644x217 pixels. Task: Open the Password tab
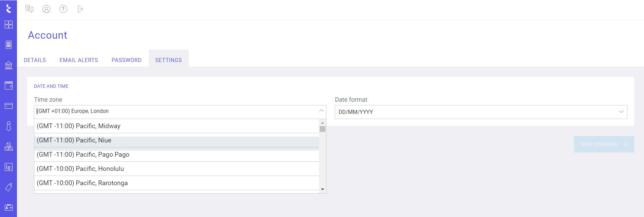126,60
